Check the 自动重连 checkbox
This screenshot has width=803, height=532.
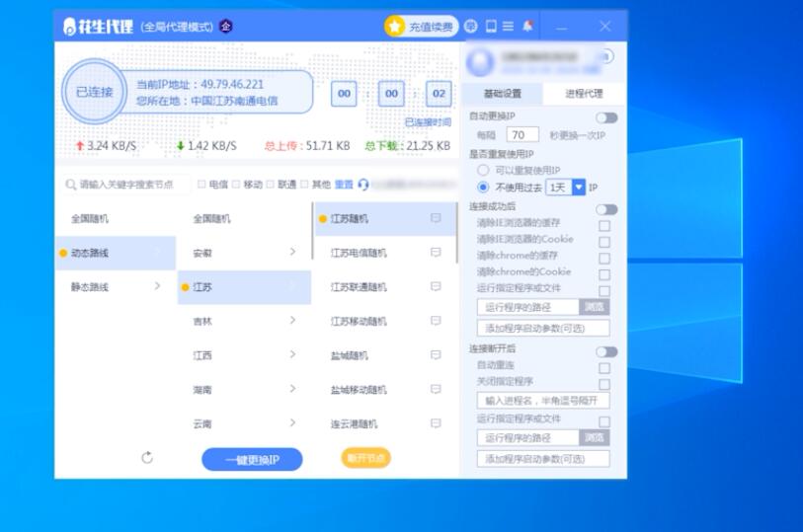click(604, 368)
